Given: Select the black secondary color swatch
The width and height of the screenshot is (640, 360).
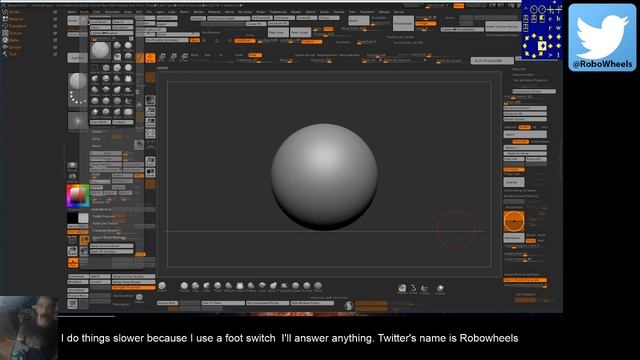Looking at the screenshot, I should pos(72,218).
